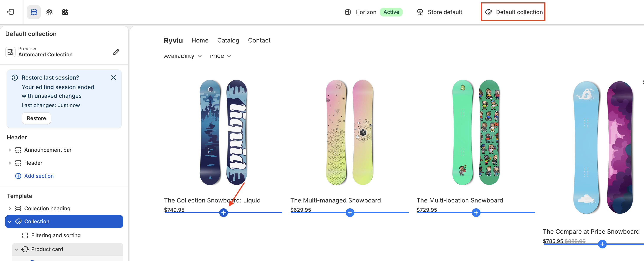Collapse the Collection section
This screenshot has width=644, height=261.
pos(10,222)
